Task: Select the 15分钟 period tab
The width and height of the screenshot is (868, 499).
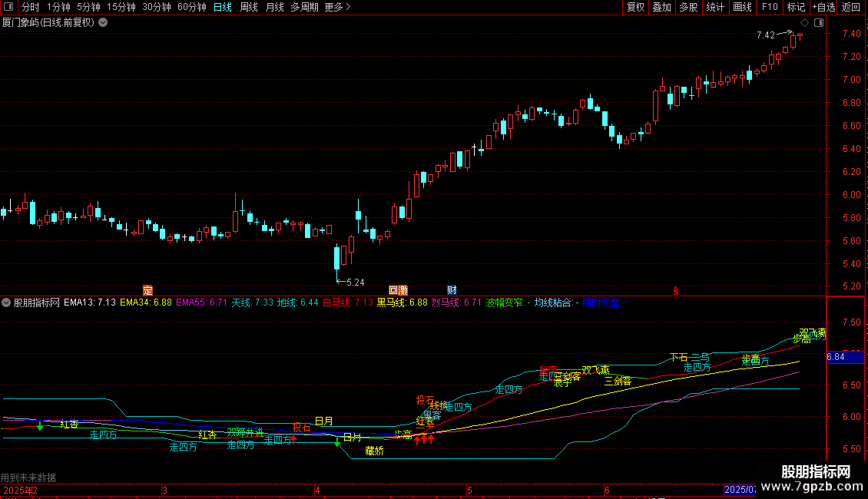Action: pyautogui.click(x=121, y=7)
